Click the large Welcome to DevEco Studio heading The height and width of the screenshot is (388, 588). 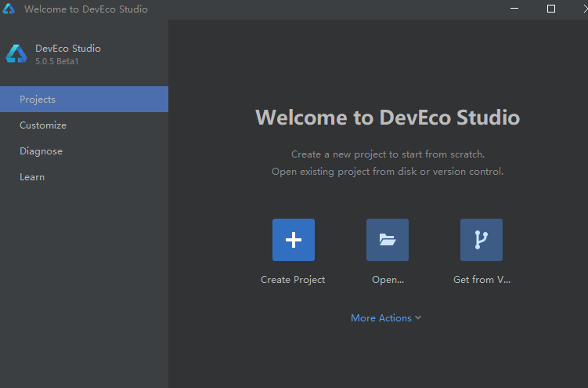point(388,118)
